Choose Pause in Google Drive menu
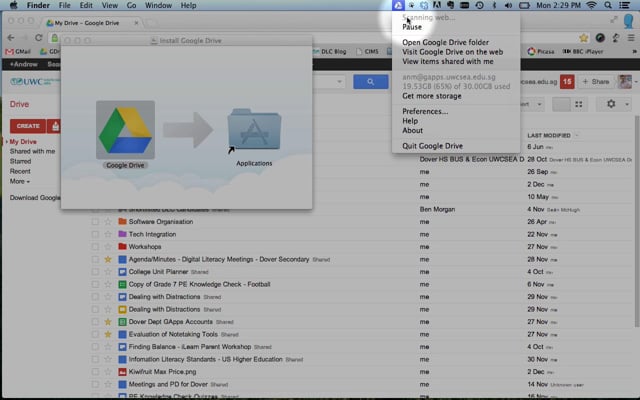Image resolution: width=640 pixels, height=400 pixels. tap(412, 27)
